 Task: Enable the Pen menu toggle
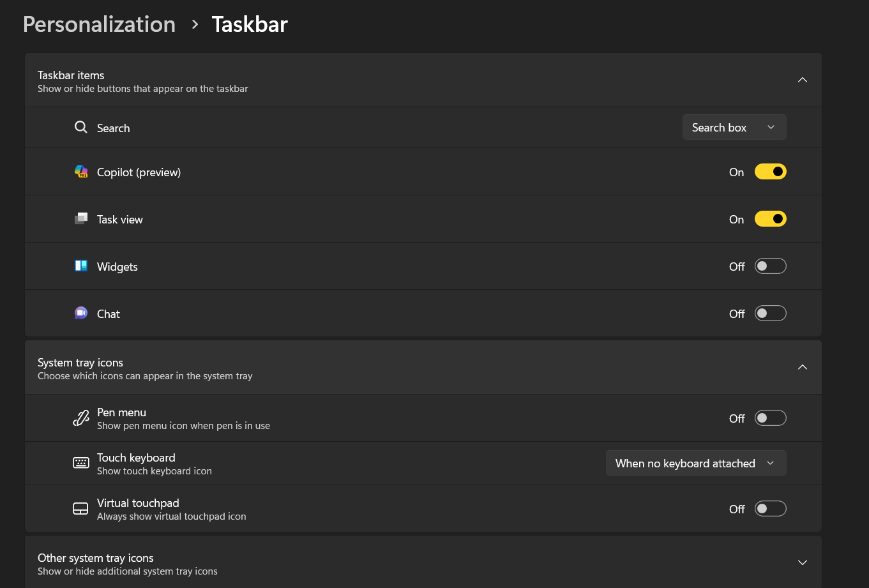770,418
